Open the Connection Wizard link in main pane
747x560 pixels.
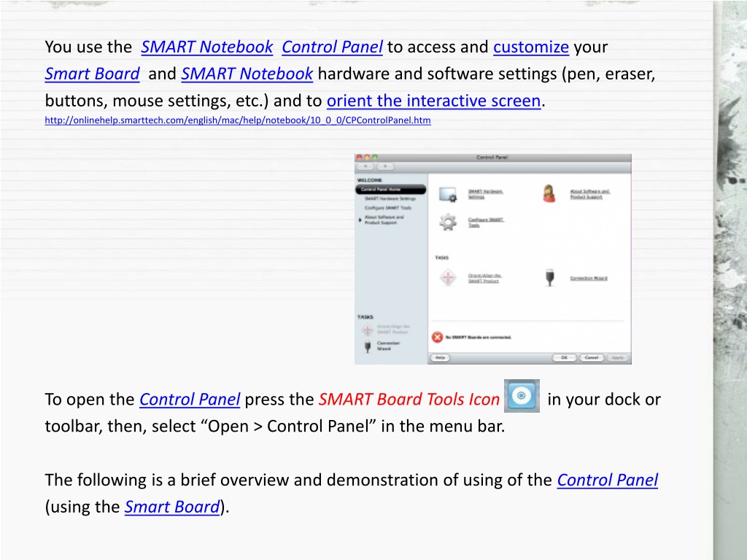coord(589,278)
